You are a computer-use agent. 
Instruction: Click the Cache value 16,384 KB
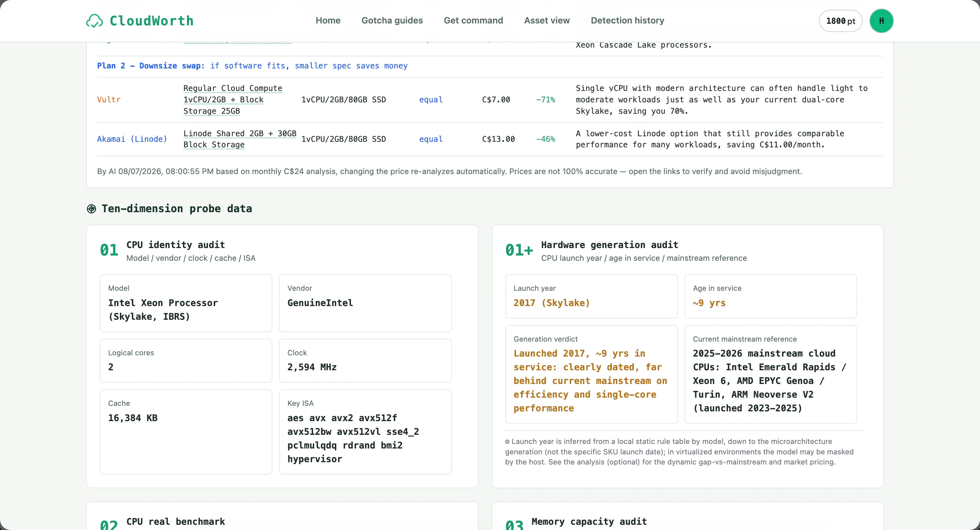point(133,418)
